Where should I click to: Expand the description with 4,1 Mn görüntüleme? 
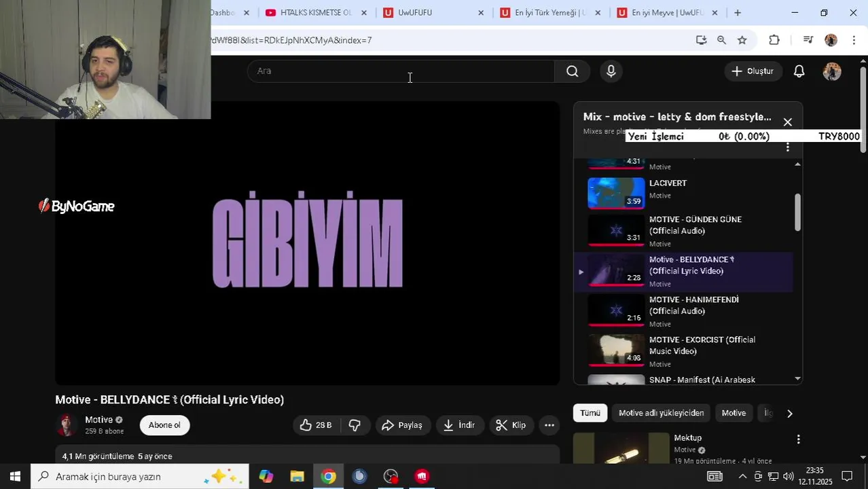(308, 455)
